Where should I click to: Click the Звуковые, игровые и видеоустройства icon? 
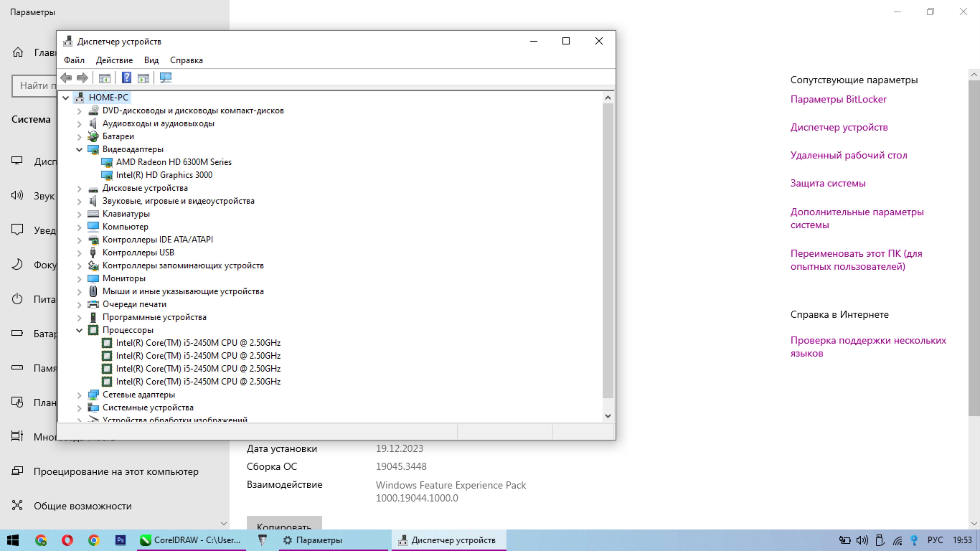[93, 201]
